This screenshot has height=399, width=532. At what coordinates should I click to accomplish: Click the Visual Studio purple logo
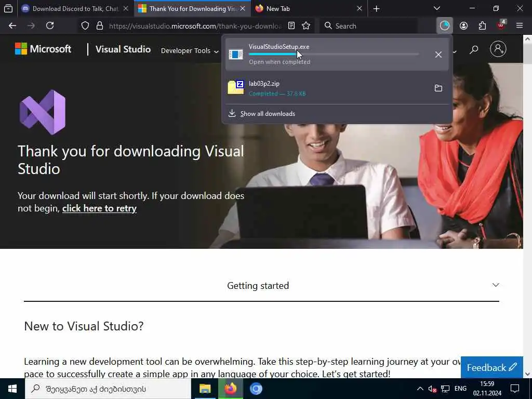[x=43, y=112]
